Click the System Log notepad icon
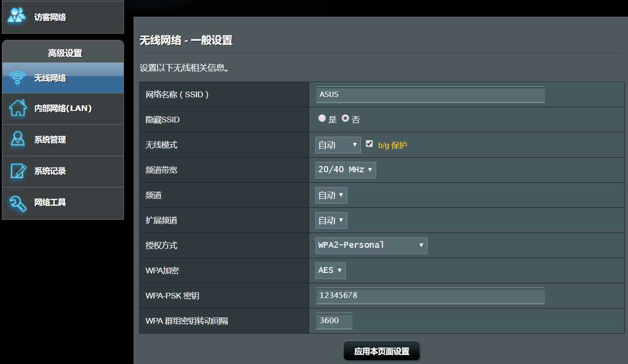This screenshot has width=628, height=364. [18, 171]
